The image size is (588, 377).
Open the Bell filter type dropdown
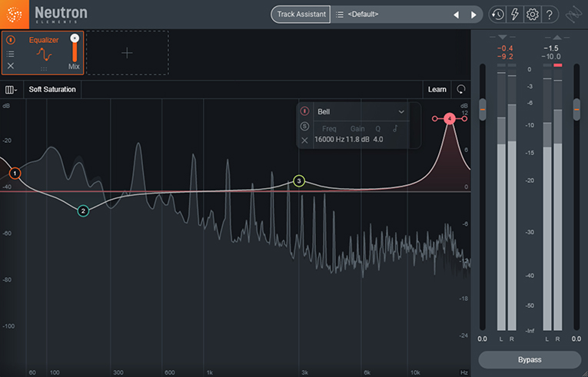click(361, 111)
